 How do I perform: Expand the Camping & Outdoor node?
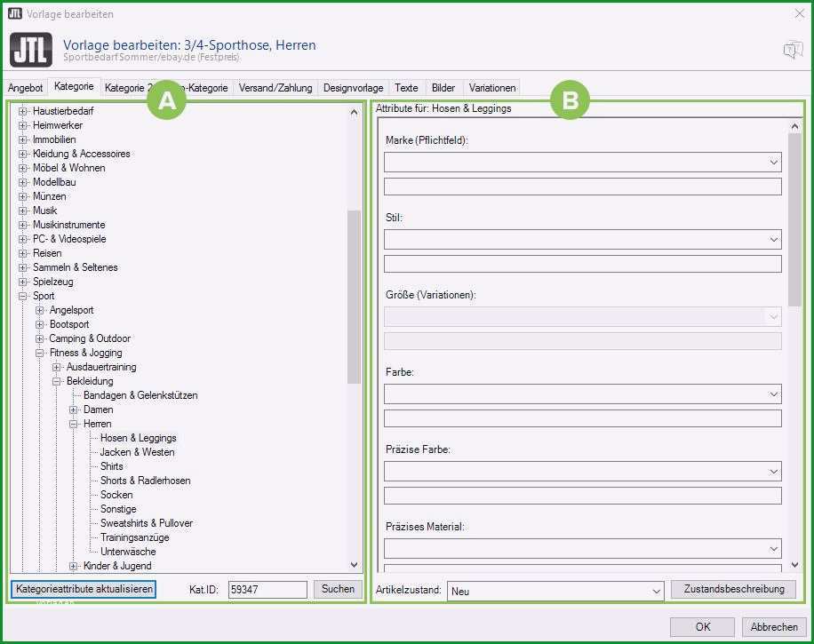[x=39, y=338]
